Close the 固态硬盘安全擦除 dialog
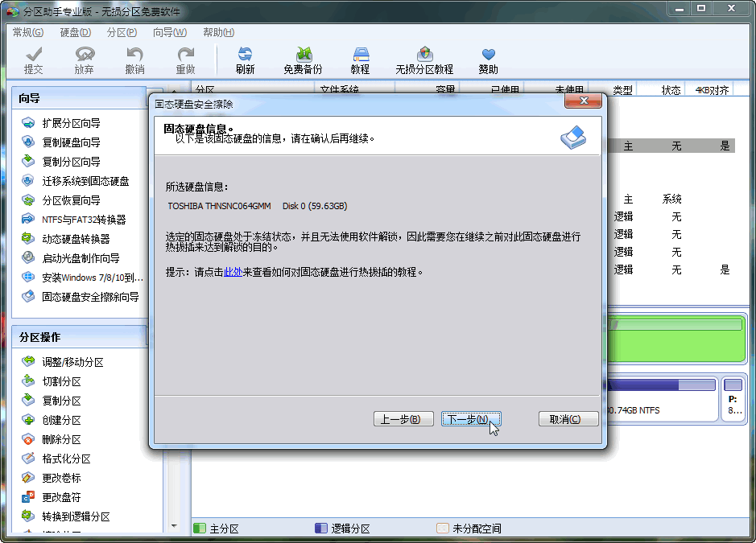This screenshot has height=543, width=756. [584, 101]
